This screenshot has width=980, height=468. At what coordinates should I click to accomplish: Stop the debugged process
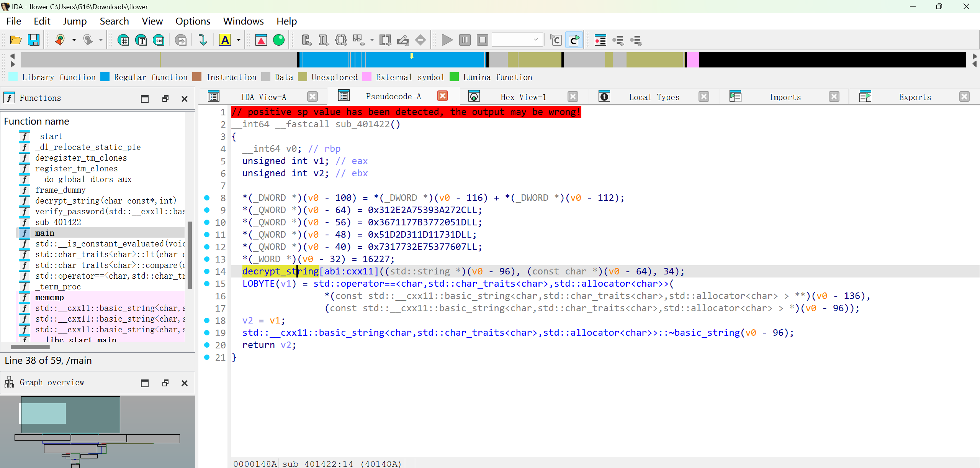coord(482,39)
